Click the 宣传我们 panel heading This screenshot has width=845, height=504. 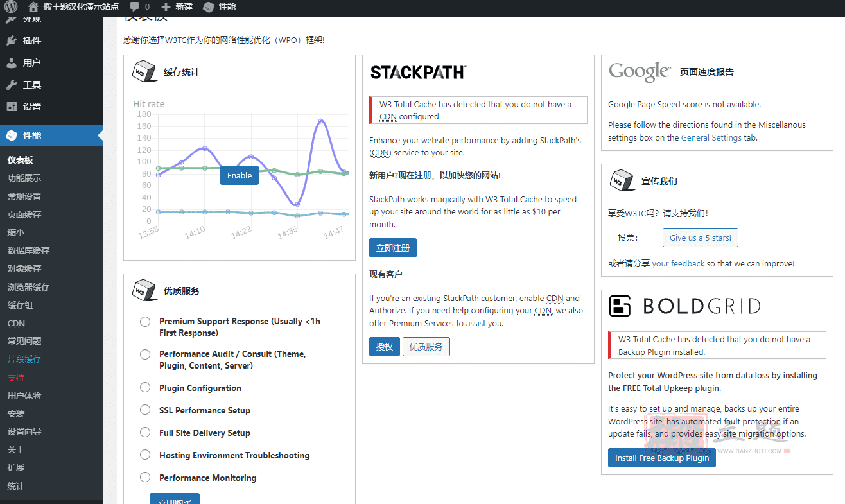coord(659,181)
